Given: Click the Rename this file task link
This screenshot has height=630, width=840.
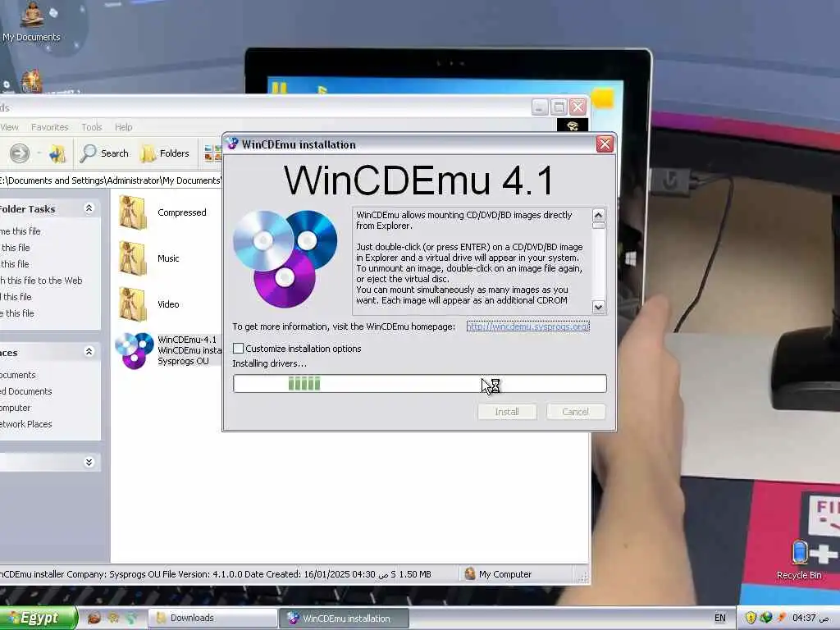Looking at the screenshot, I should [21, 231].
